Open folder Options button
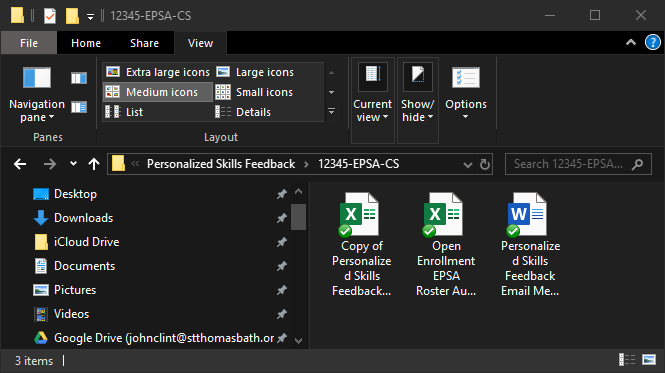The image size is (665, 373). (466, 93)
